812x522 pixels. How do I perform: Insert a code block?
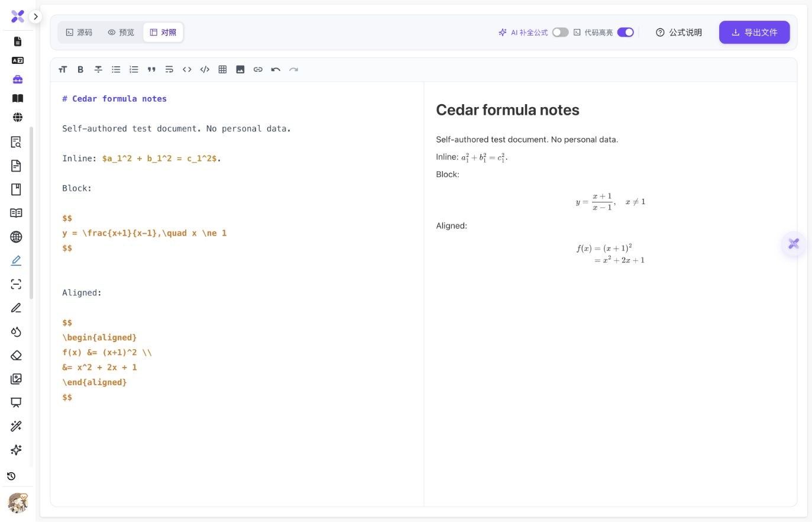click(x=205, y=70)
